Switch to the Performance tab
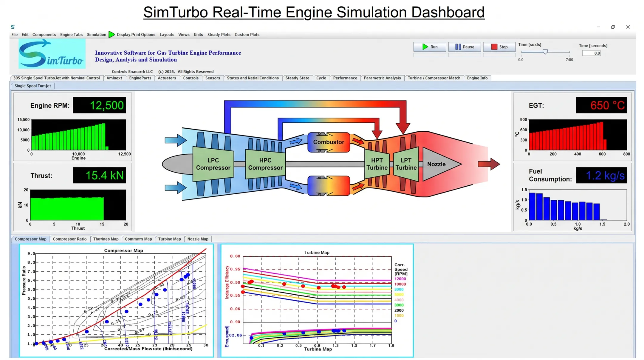 click(345, 78)
